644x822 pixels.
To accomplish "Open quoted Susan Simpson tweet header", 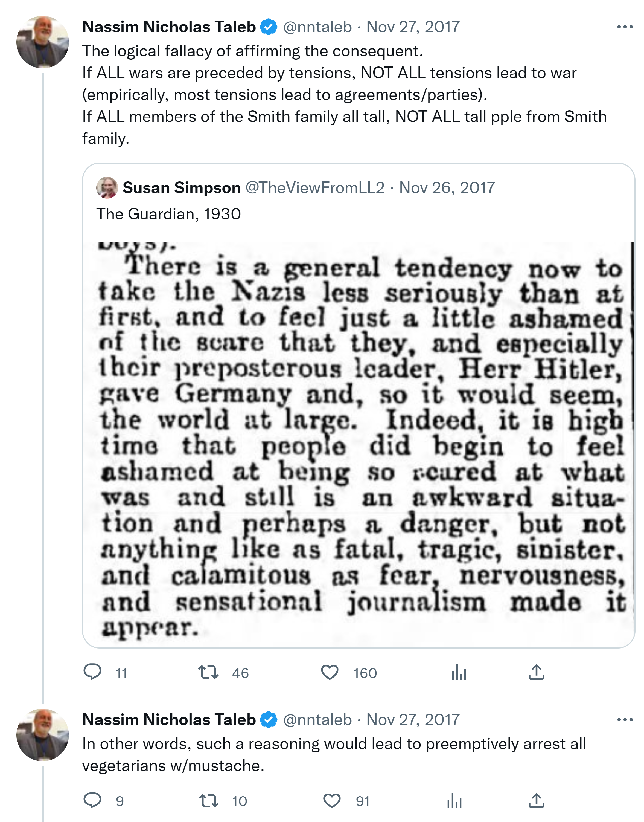I will (181, 187).
